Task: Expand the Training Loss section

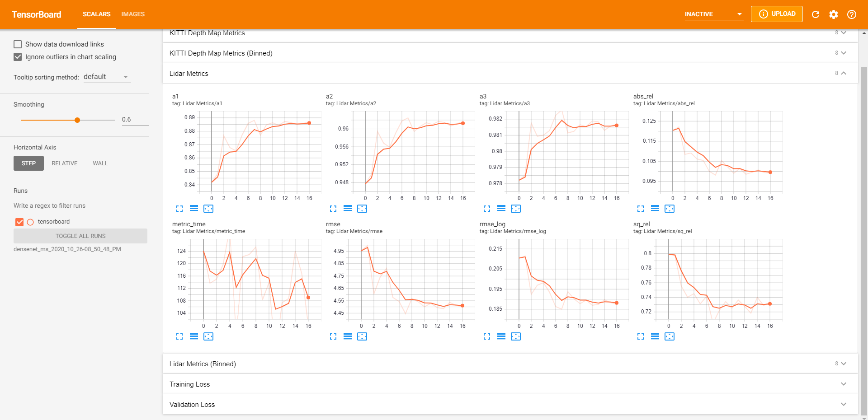Action: [510, 384]
